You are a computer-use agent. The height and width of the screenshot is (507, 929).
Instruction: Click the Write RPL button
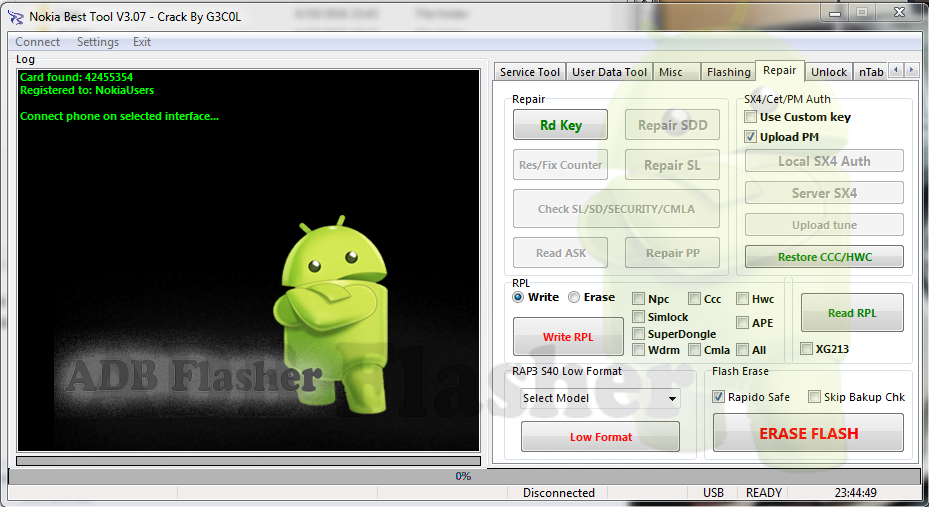pos(568,336)
